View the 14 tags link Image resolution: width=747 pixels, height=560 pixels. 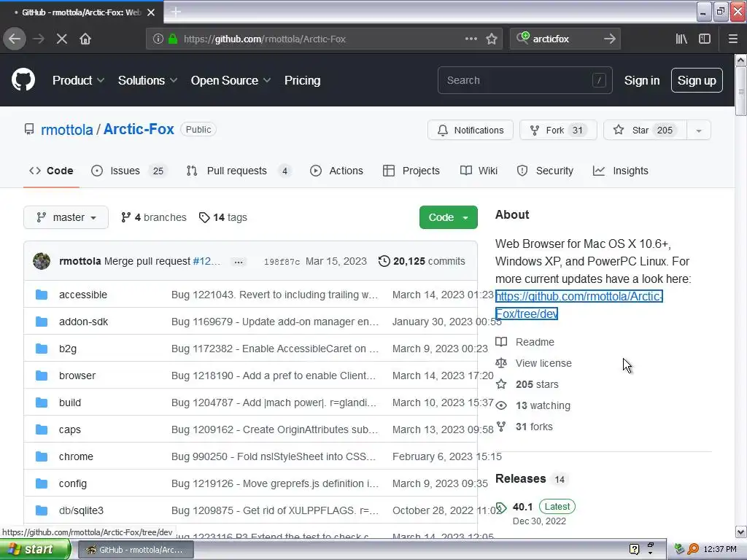coord(223,217)
